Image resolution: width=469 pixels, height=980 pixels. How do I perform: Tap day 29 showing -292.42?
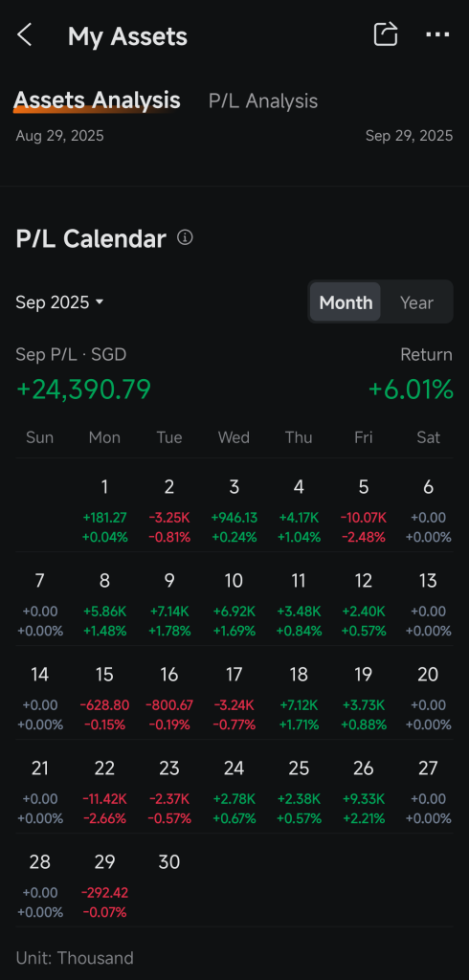104,885
